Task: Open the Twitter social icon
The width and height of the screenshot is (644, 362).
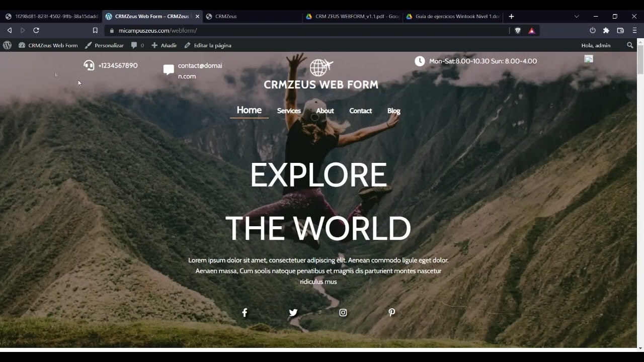Action: tap(293, 313)
